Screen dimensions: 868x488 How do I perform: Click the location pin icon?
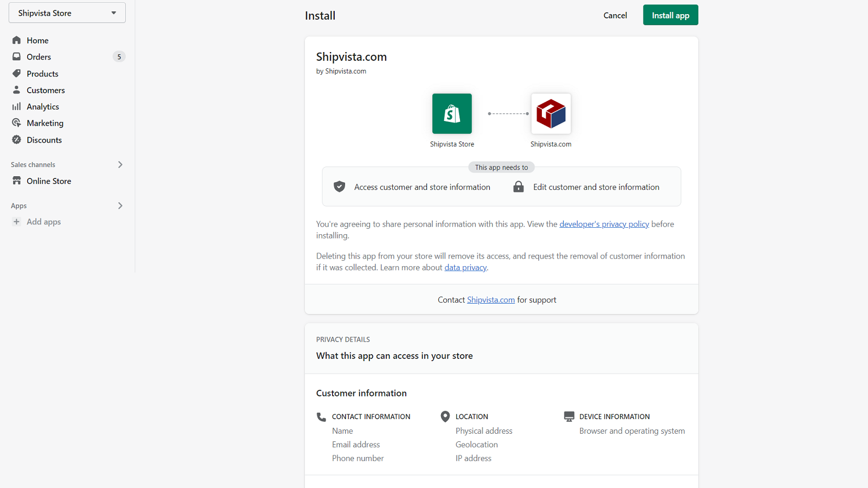pyautogui.click(x=445, y=416)
